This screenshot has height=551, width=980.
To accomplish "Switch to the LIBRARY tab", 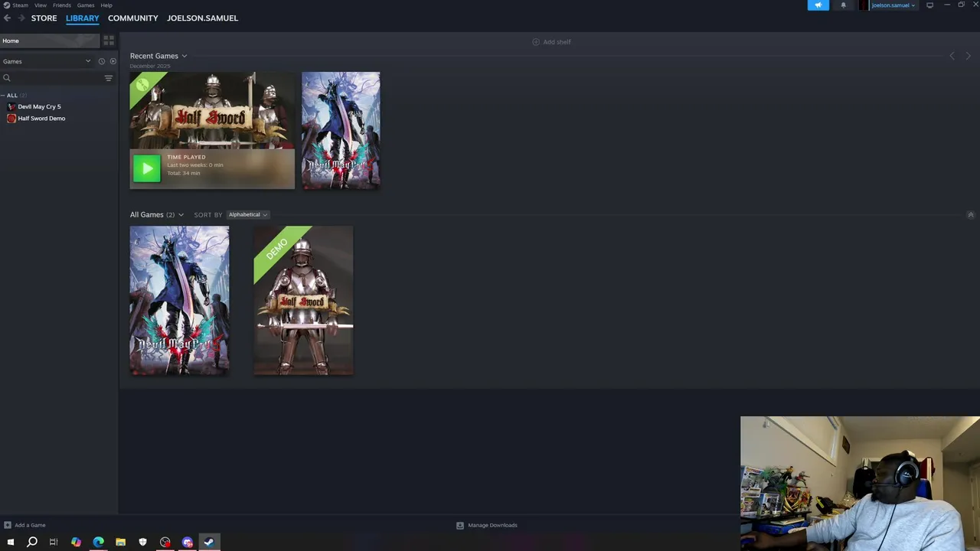I will (x=82, y=18).
